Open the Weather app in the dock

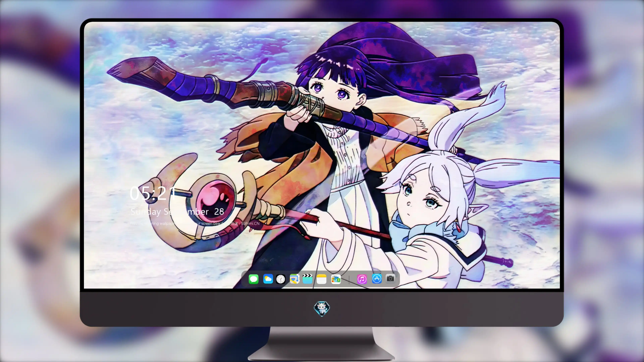tap(268, 279)
